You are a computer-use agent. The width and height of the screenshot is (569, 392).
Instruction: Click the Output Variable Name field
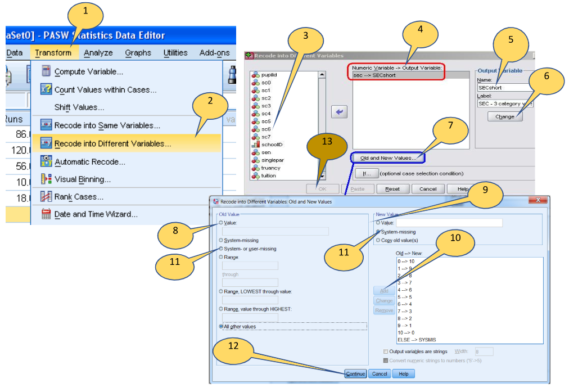[x=505, y=88]
